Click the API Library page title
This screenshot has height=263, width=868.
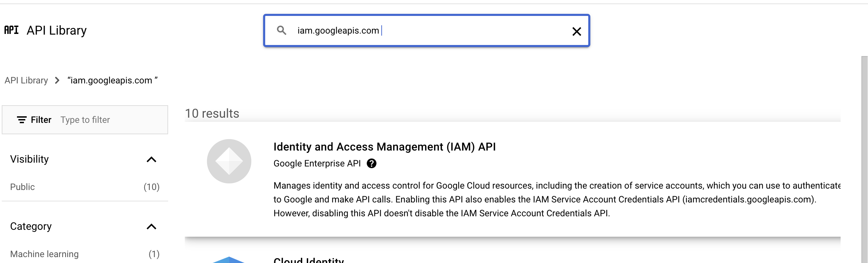57,30
